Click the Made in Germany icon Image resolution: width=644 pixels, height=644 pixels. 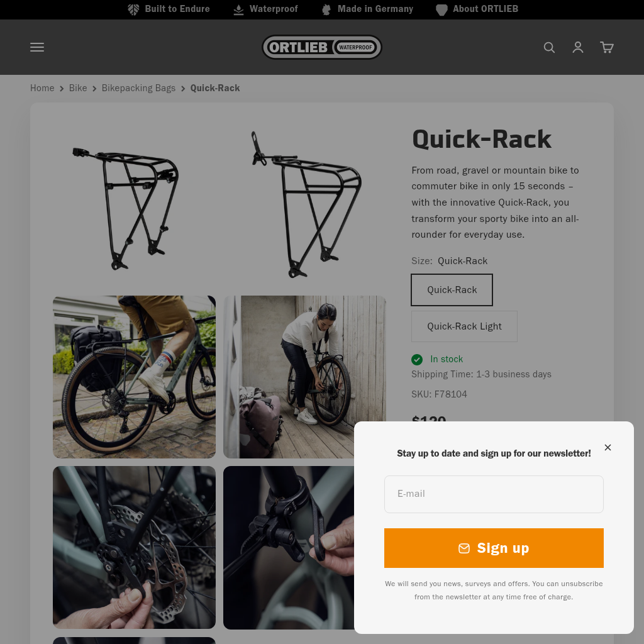[326, 9]
